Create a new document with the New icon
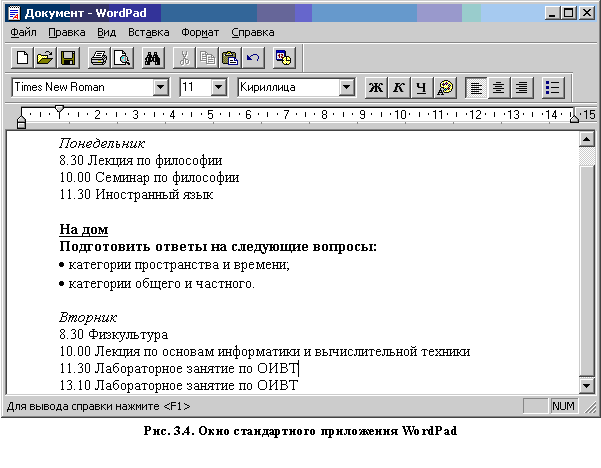This screenshot has width=601, height=468. [22, 58]
